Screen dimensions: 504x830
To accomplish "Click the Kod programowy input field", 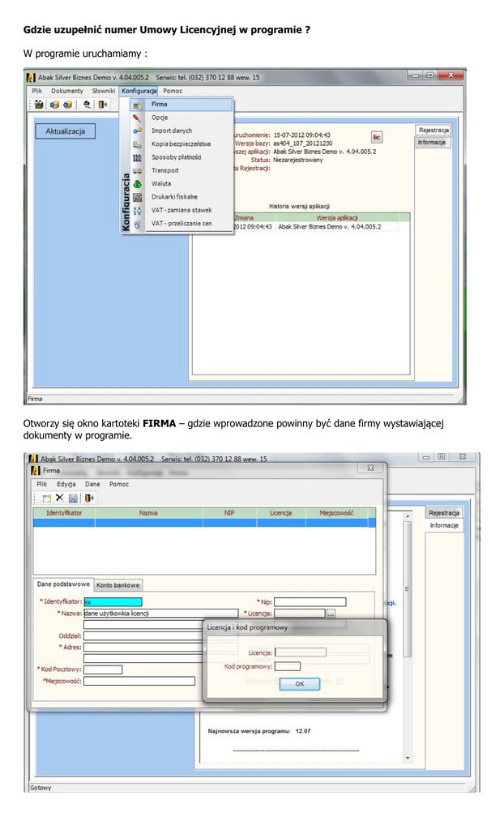I will pyautogui.click(x=287, y=666).
